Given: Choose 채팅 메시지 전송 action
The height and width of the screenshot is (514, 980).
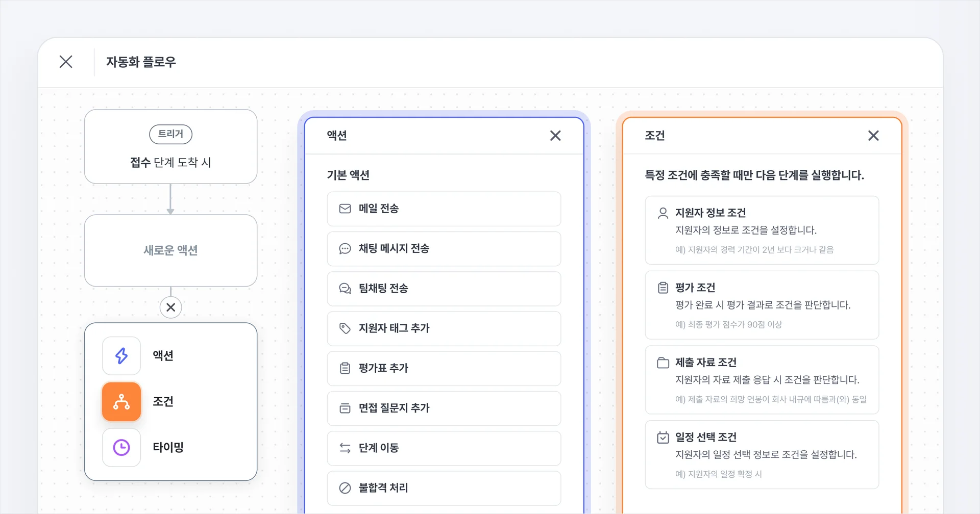Looking at the screenshot, I should point(444,248).
